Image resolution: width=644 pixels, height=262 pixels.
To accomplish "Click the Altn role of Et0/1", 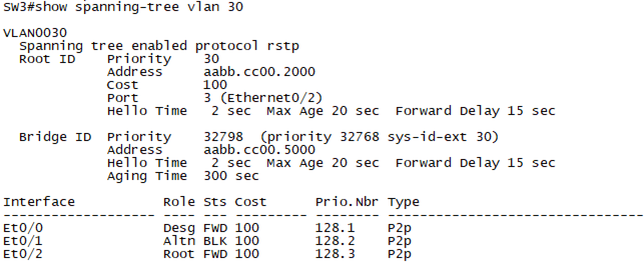I will 179,241.
